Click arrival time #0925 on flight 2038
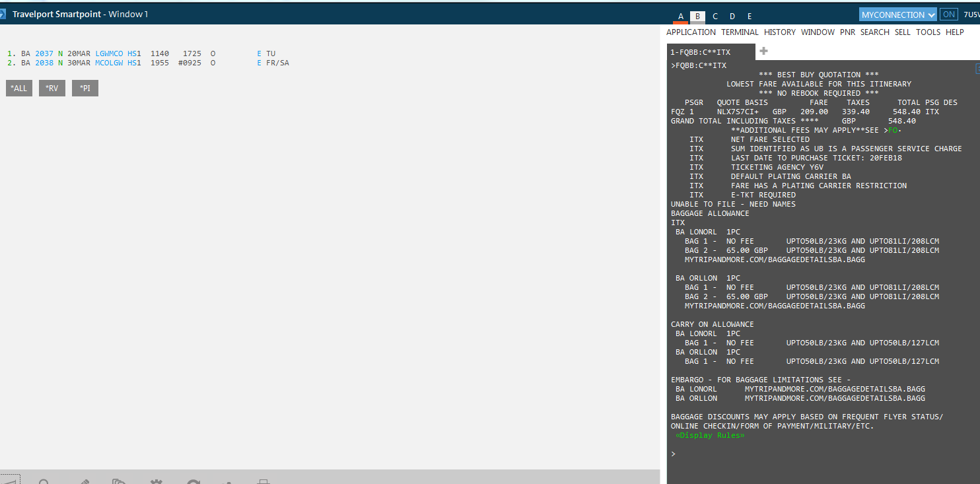 point(190,63)
